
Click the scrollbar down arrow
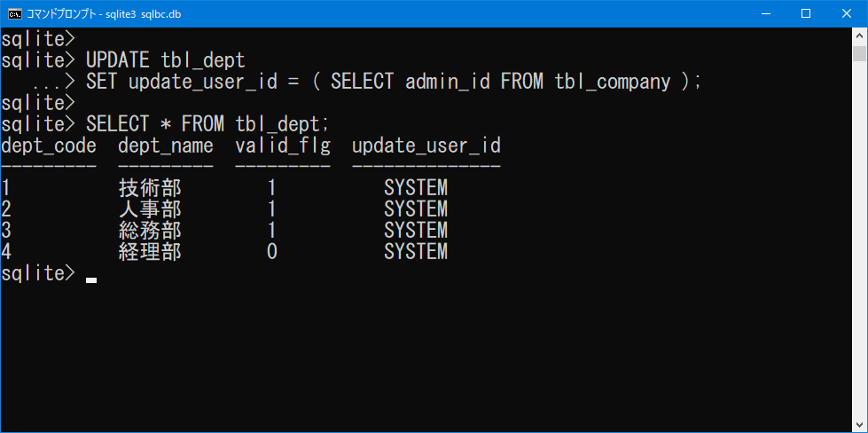pyautogui.click(x=859, y=424)
